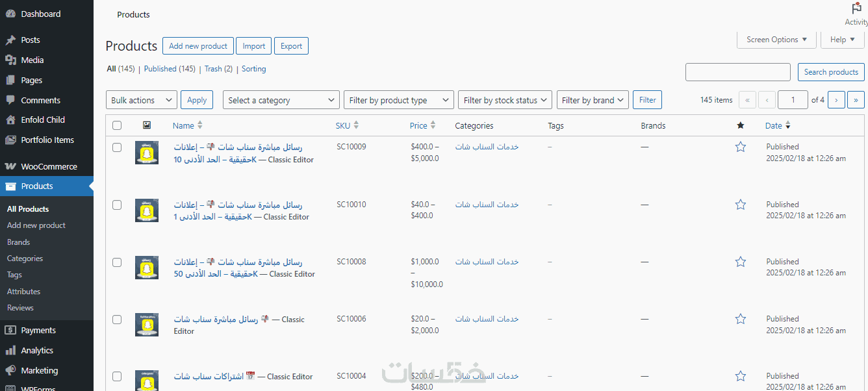Click the WooCommerce logo icon
Image resolution: width=868 pixels, height=391 pixels.
pyautogui.click(x=10, y=167)
